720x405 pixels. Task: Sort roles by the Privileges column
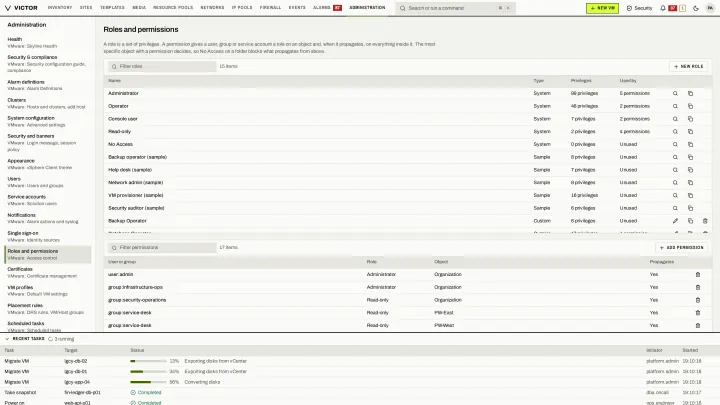coord(581,81)
